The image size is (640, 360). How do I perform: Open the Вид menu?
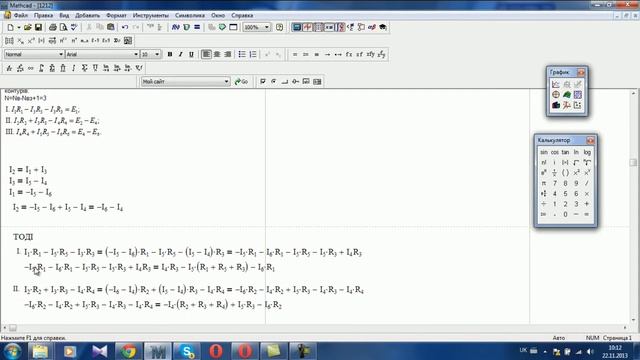[x=64, y=16]
